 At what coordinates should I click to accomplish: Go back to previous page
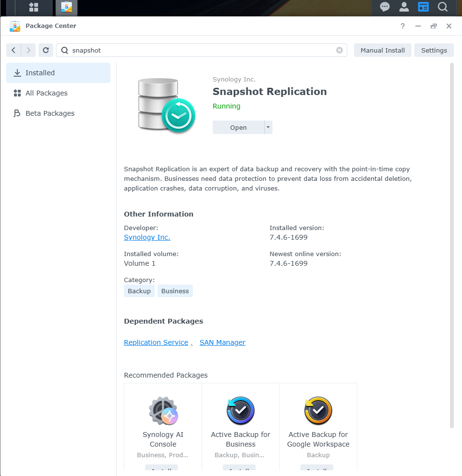tap(14, 50)
